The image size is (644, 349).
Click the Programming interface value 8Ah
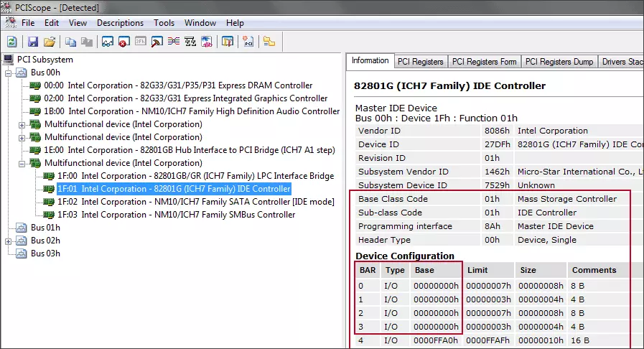493,226
